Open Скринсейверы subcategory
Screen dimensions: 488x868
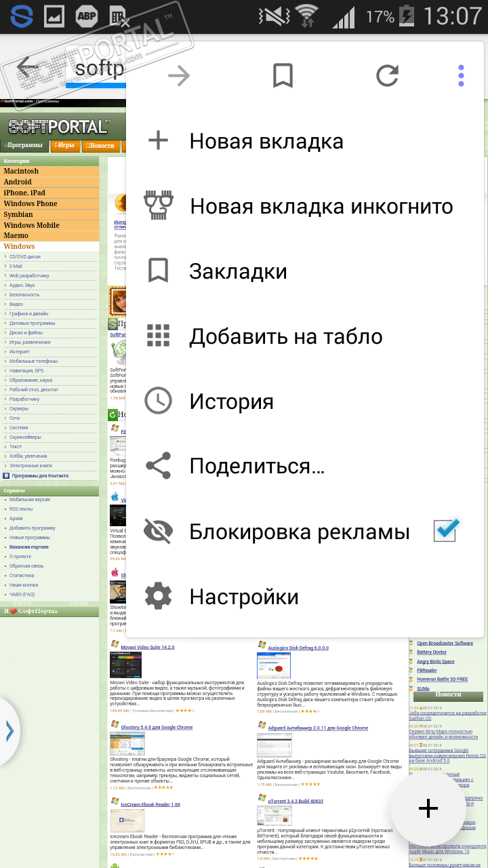point(26,437)
